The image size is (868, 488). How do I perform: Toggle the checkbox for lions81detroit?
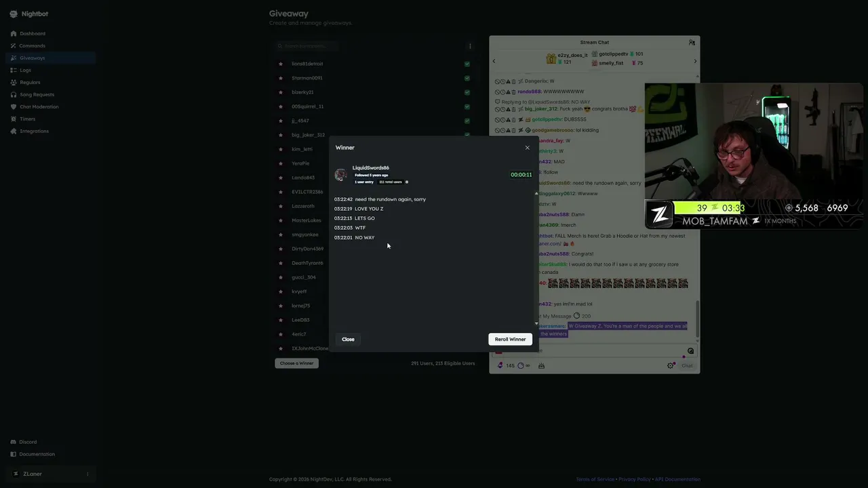467,64
